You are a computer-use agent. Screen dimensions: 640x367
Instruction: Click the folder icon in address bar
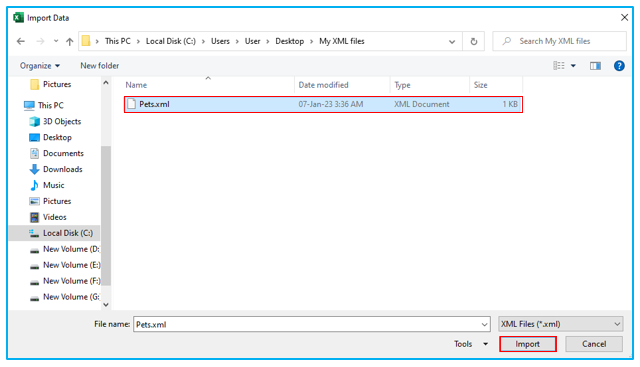click(x=86, y=41)
